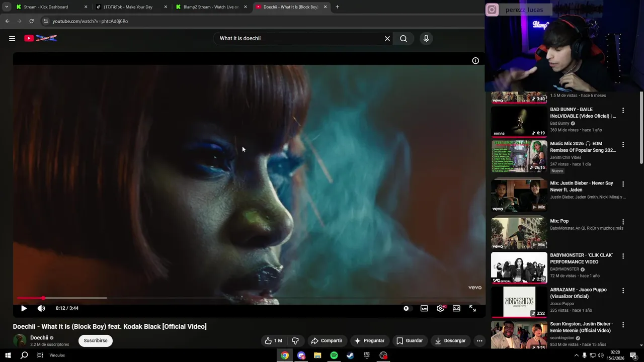
Task: Open more actions ellipsis under video
Action: pyautogui.click(x=479, y=340)
